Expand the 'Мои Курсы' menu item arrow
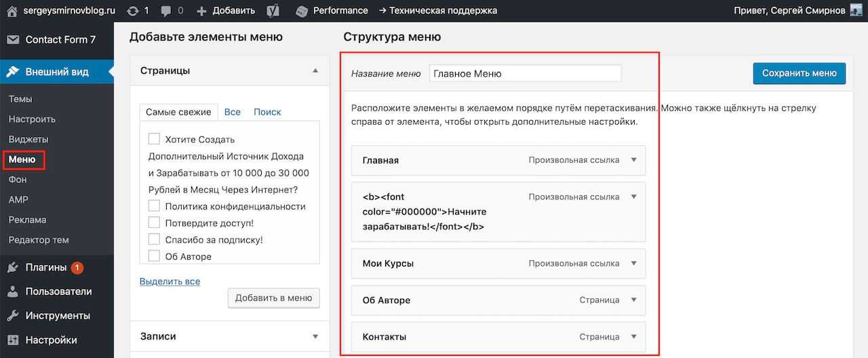868x358 pixels. (x=634, y=263)
